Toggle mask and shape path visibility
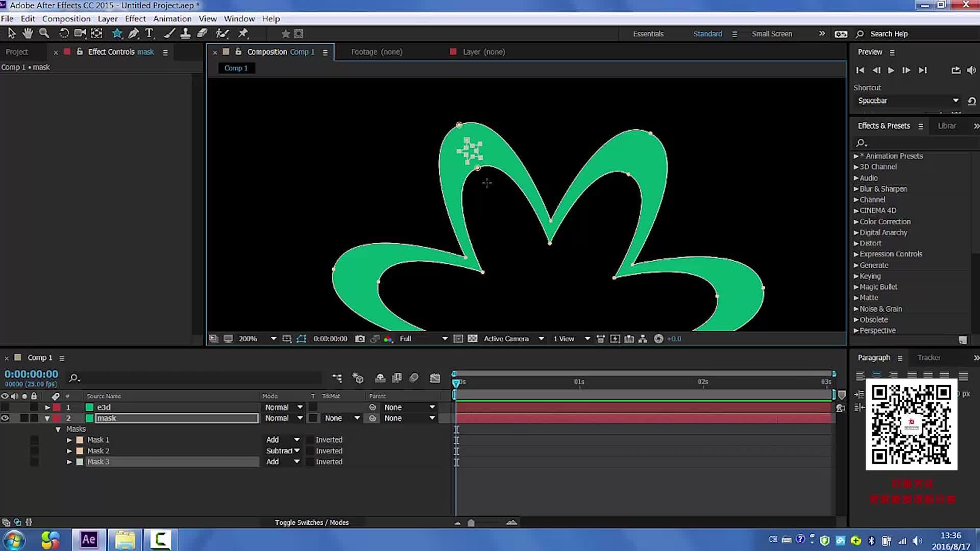Screen dimensions: 980x551 coord(301,339)
